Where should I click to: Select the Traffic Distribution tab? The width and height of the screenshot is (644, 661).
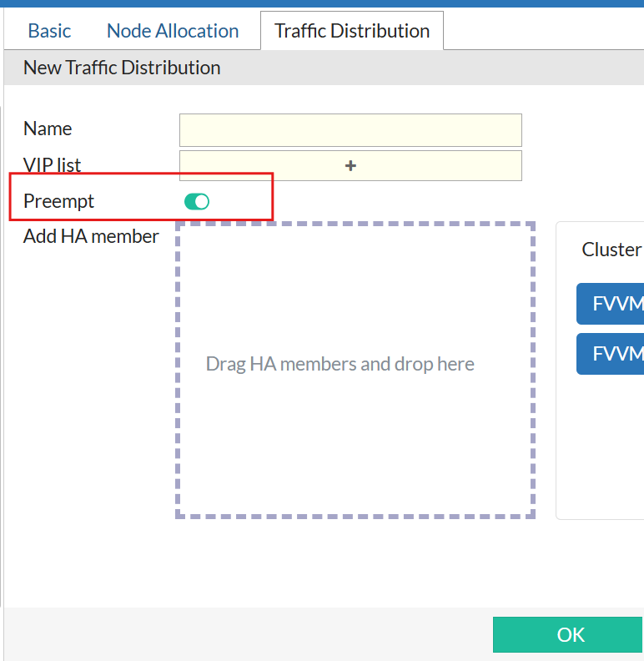point(352,31)
